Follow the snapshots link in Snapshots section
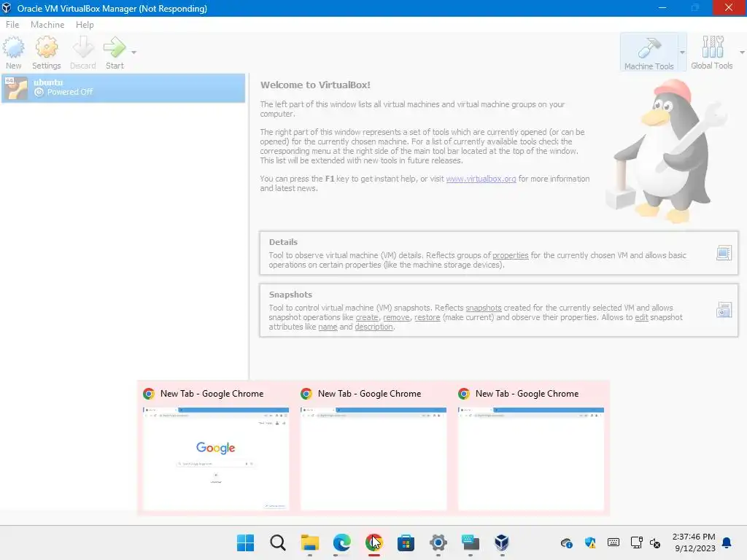The image size is (747, 560). (x=483, y=308)
